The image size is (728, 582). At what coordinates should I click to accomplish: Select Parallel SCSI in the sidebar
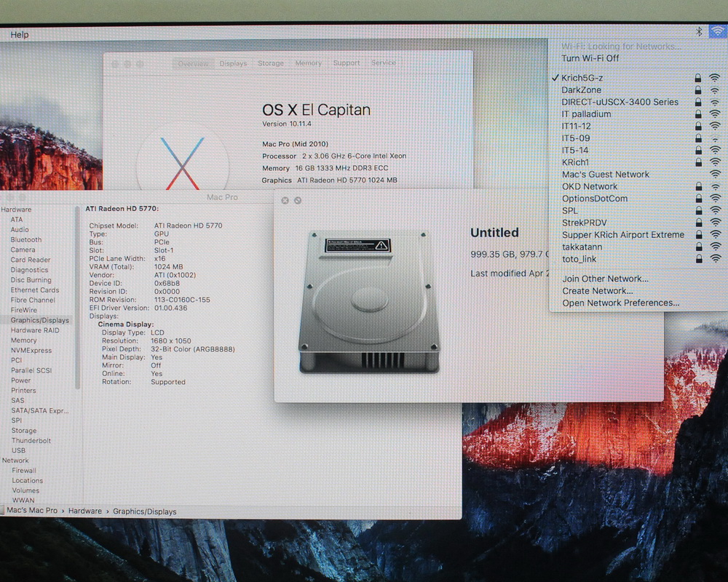pyautogui.click(x=31, y=370)
